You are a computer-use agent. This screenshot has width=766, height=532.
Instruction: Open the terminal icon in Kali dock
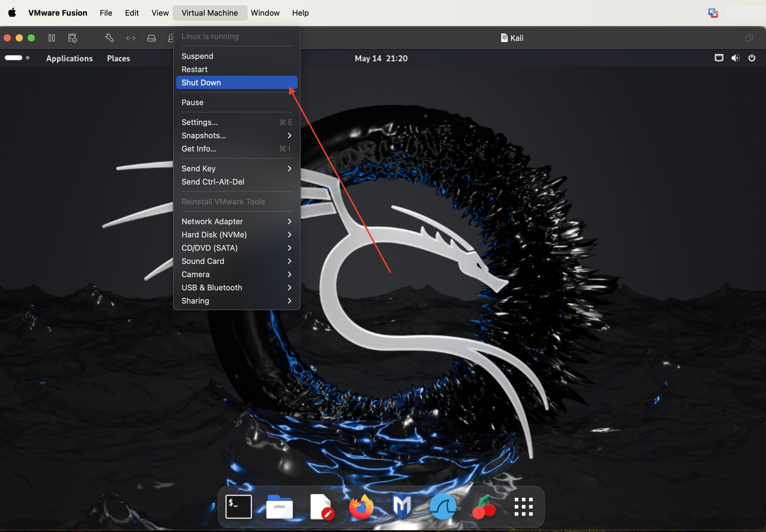coord(238,507)
